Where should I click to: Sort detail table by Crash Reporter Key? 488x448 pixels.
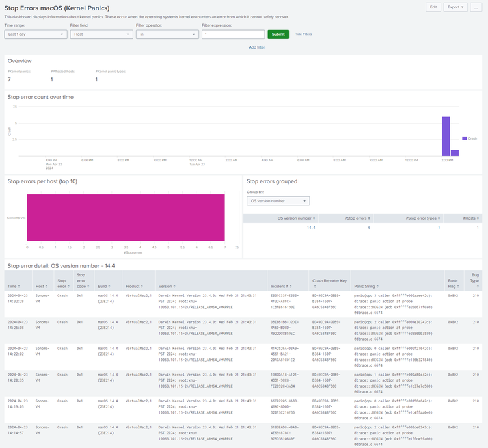pyautogui.click(x=329, y=283)
